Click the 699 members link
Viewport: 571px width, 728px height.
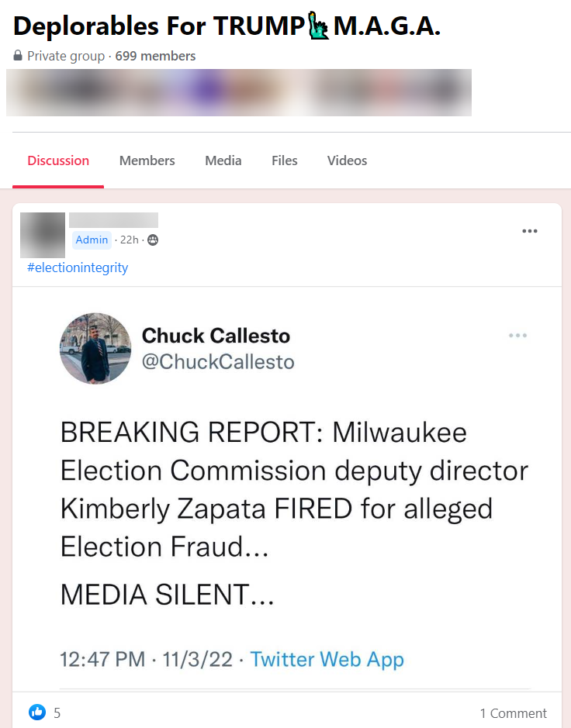click(155, 56)
